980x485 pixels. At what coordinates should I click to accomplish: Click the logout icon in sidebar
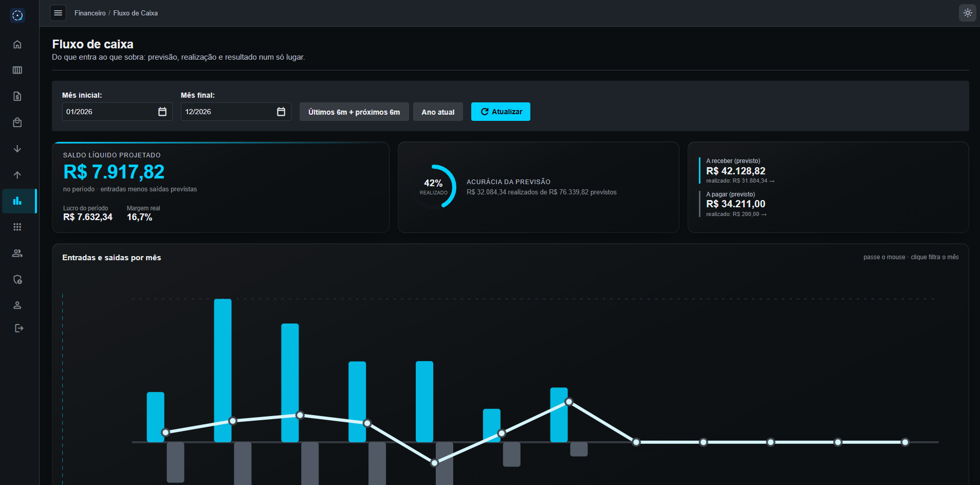(19, 328)
